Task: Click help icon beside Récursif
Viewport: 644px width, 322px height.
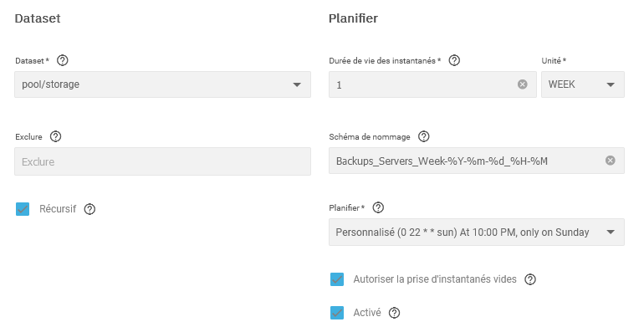Action: pos(89,209)
